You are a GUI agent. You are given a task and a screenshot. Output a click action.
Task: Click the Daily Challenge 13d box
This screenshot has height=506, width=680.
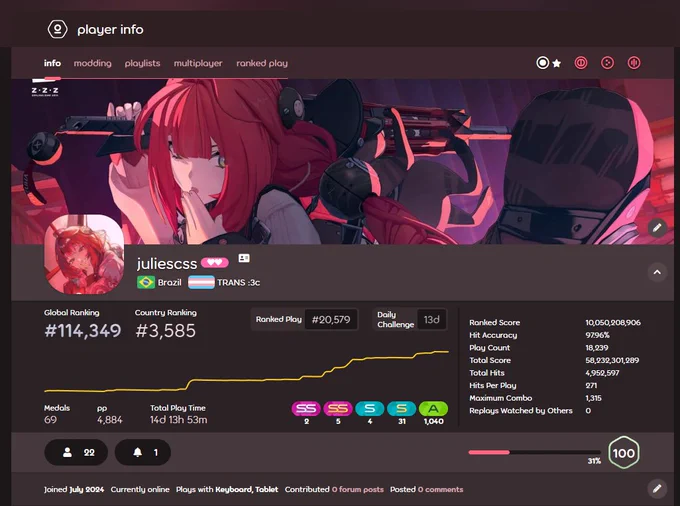pyautogui.click(x=410, y=320)
